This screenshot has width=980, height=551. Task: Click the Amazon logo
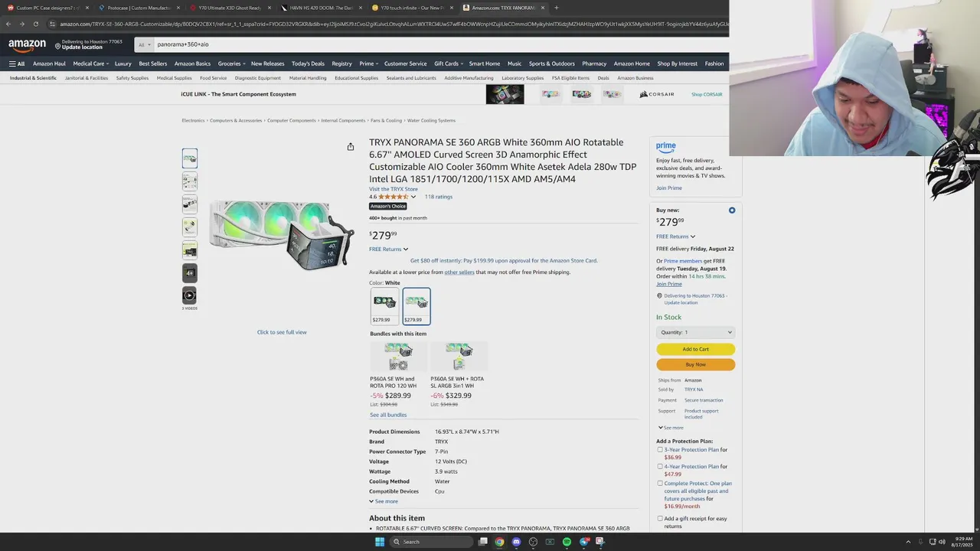coord(27,44)
